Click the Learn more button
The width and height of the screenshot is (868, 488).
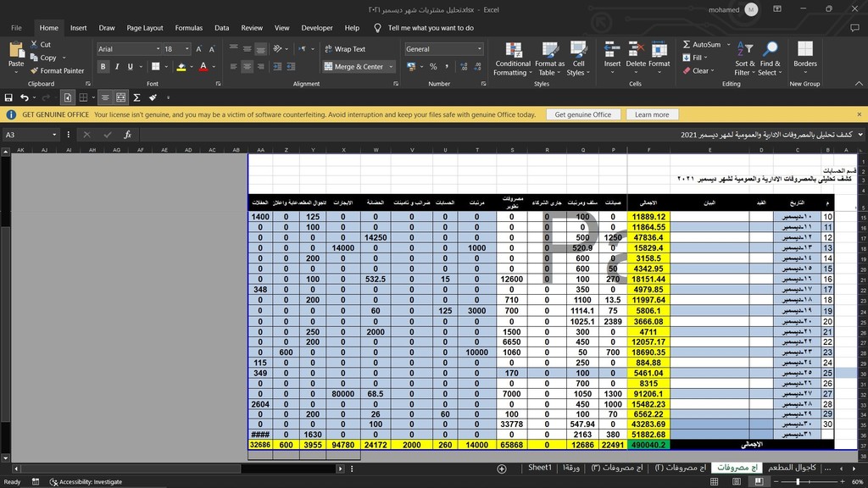[x=652, y=114]
